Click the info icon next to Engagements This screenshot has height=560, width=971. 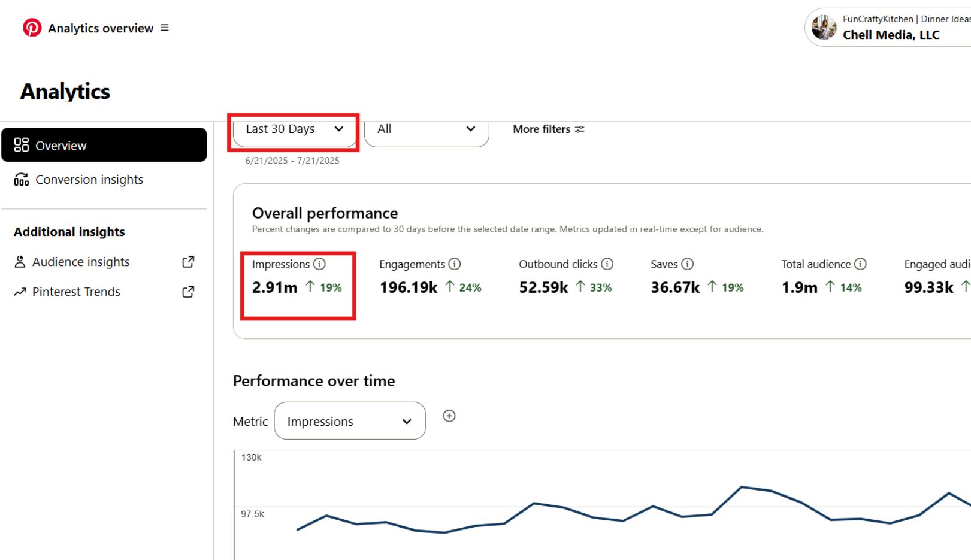point(455,264)
